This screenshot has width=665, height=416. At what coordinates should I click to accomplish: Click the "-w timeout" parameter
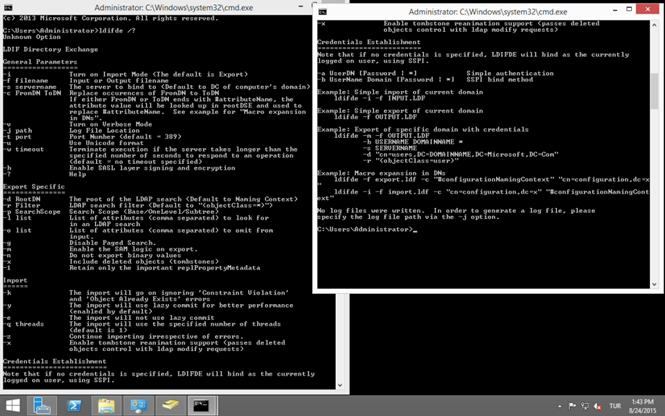[x=23, y=149]
